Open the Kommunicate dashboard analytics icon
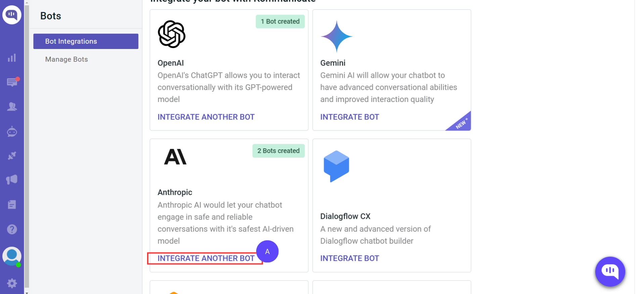This screenshot has height=294, width=644. tap(12, 58)
